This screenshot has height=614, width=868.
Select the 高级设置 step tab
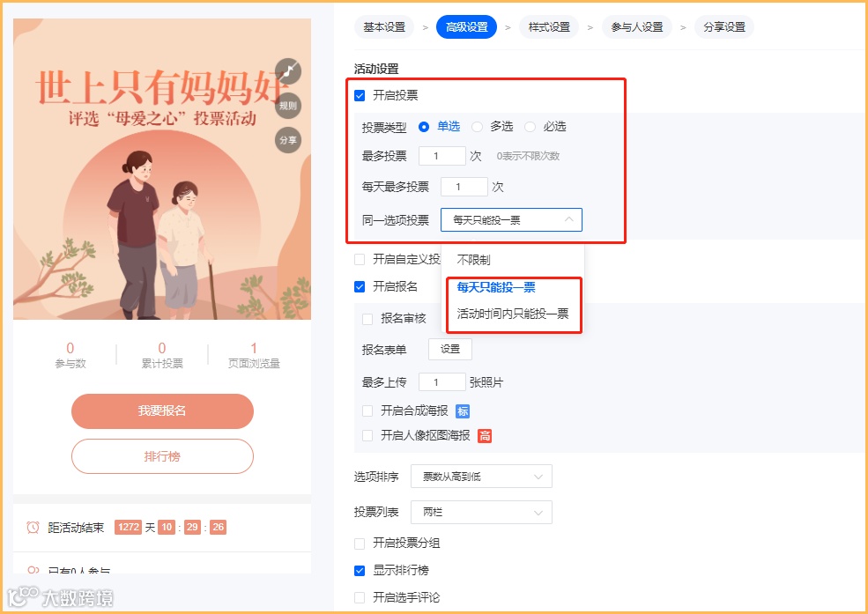point(467,27)
